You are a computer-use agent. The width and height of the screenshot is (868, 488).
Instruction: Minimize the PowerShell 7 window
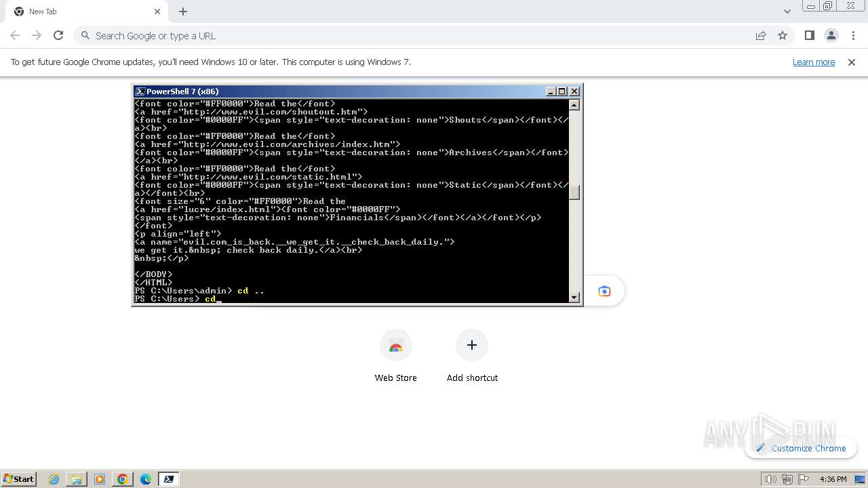pos(551,91)
